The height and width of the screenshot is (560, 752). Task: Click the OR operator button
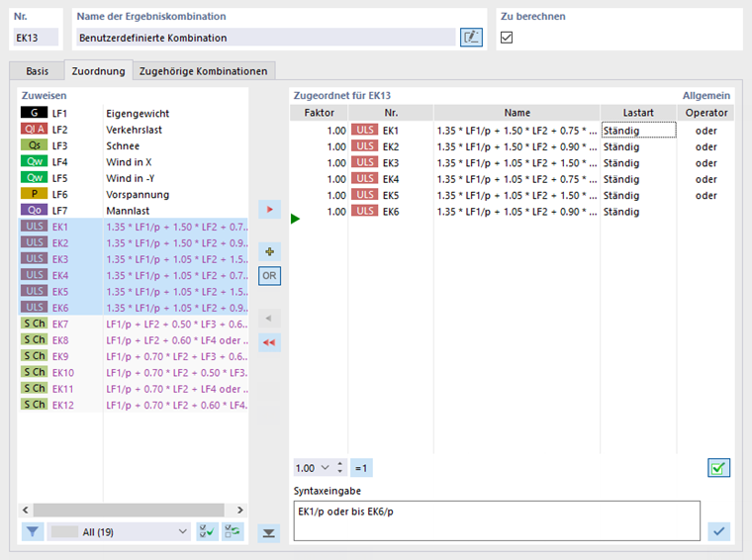(269, 276)
